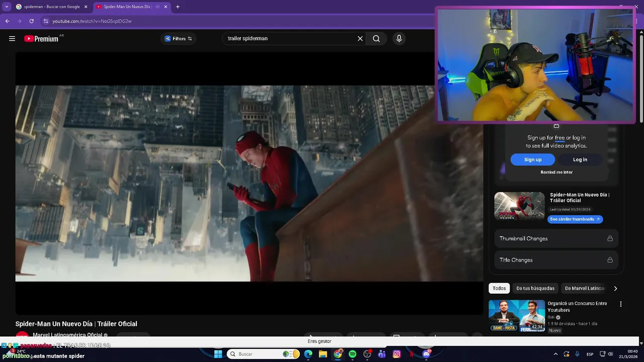Open 'Organicé un Concurso Entre Youtubers' thumbnail
The width and height of the screenshot is (644, 362).
(517, 316)
